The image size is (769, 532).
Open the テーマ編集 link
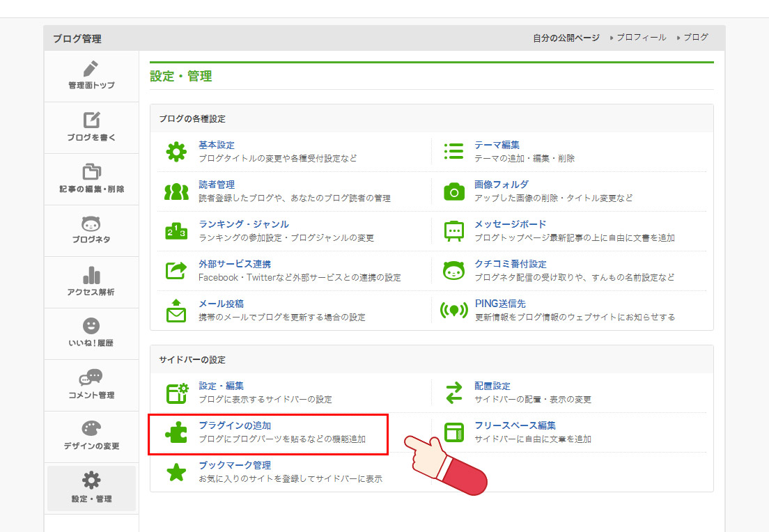pos(497,145)
